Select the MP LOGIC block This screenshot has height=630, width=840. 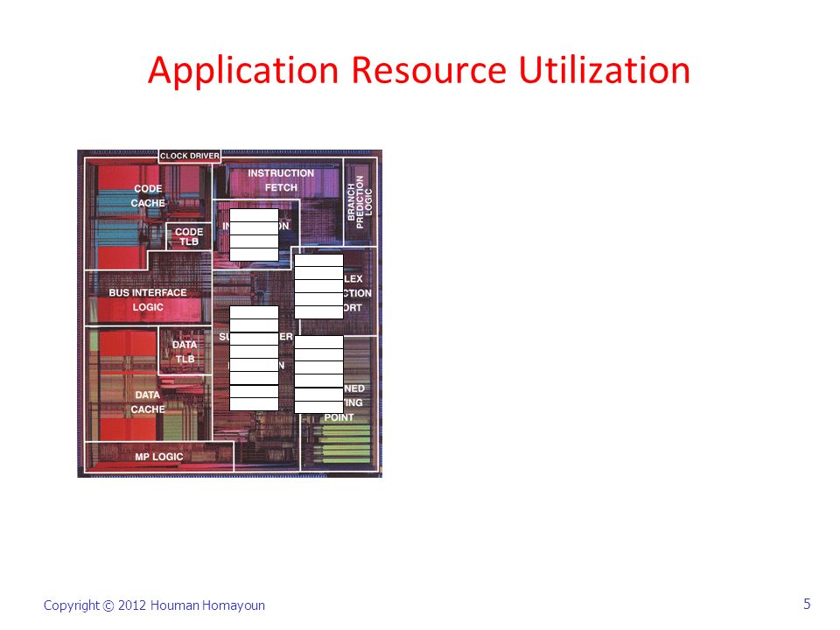[159, 457]
